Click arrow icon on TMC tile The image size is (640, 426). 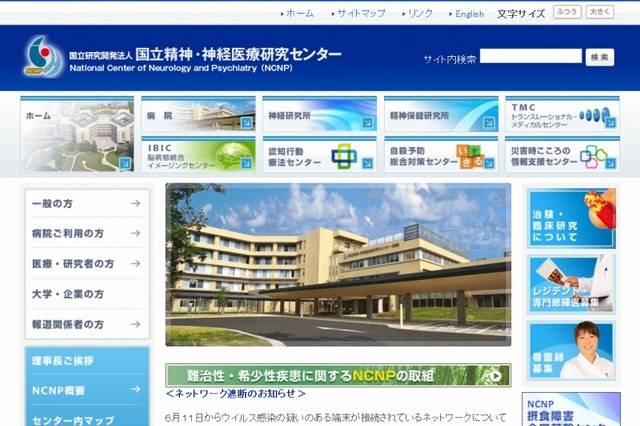611,122
